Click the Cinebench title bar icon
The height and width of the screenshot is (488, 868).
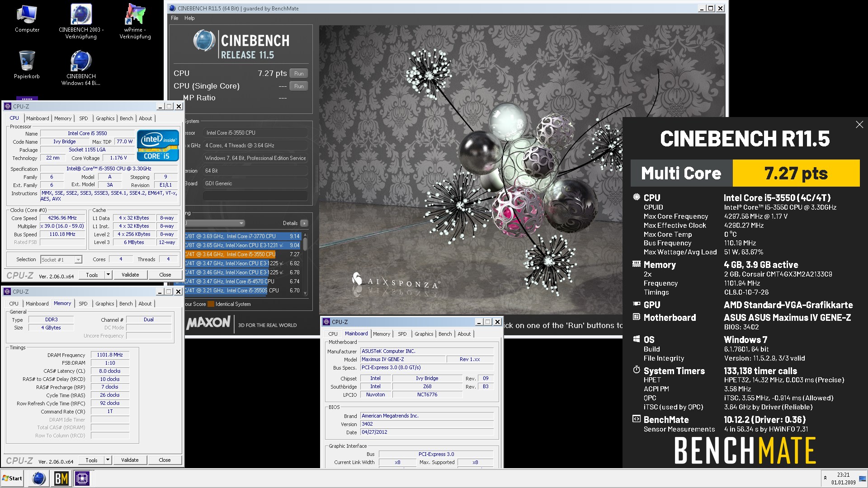[x=172, y=8]
